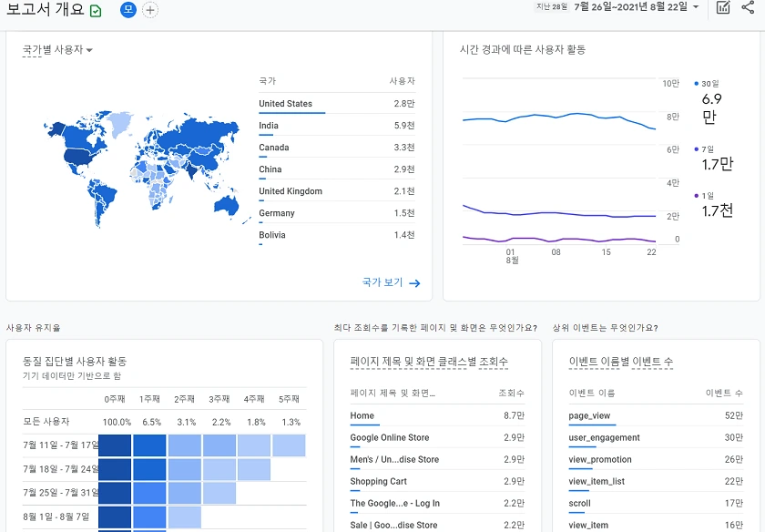Open the Google Online Store page row

437,438
